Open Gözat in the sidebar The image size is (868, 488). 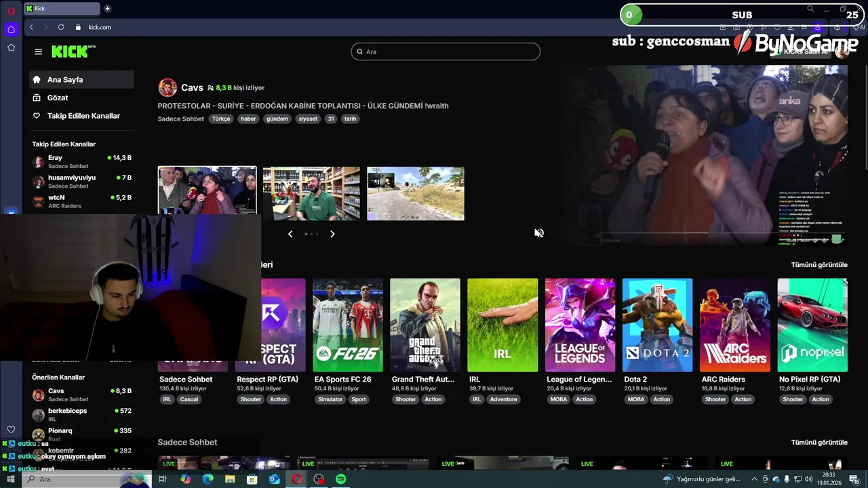click(x=81, y=98)
